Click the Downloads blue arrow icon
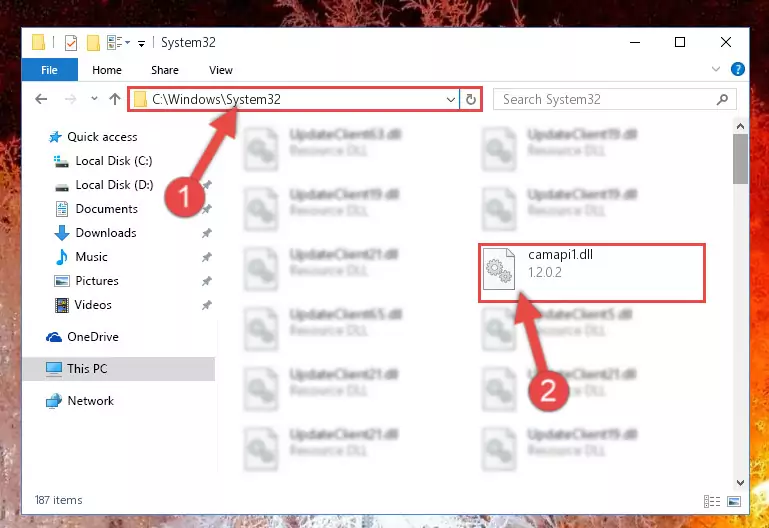This screenshot has height=528, width=769. 62,233
